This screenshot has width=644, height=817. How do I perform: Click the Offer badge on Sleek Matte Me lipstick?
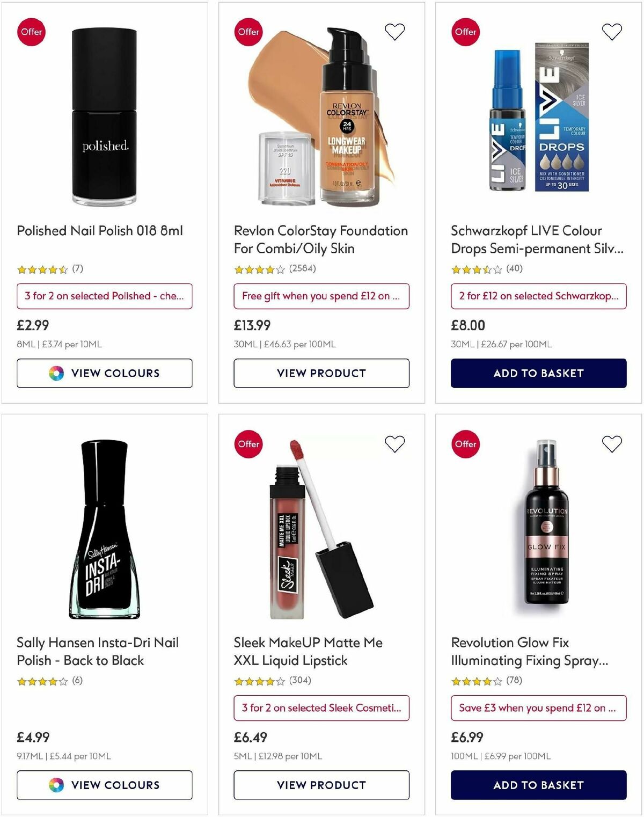point(248,444)
